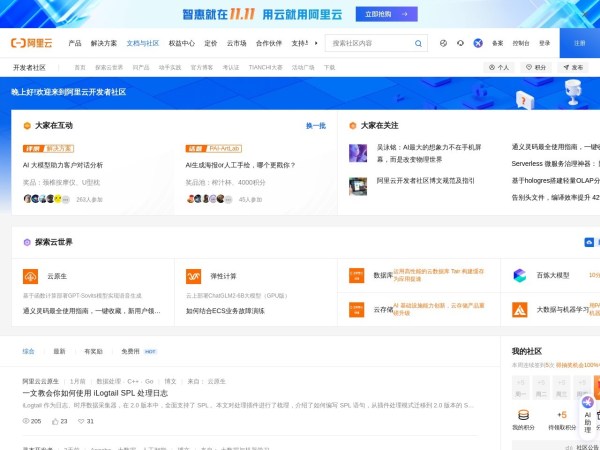
Task: Click the Aliyun logo in header
Action: (32, 43)
